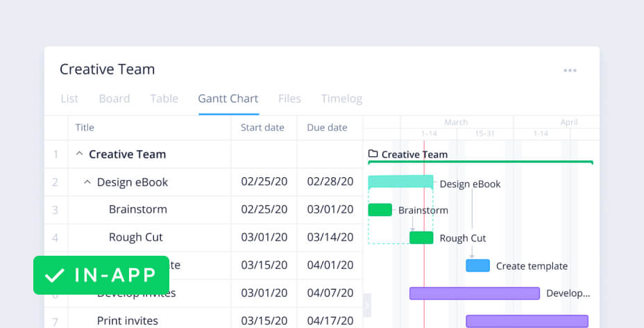Collapse the Design eBook group
Viewport: 644px width, 328px height.
coord(87,182)
